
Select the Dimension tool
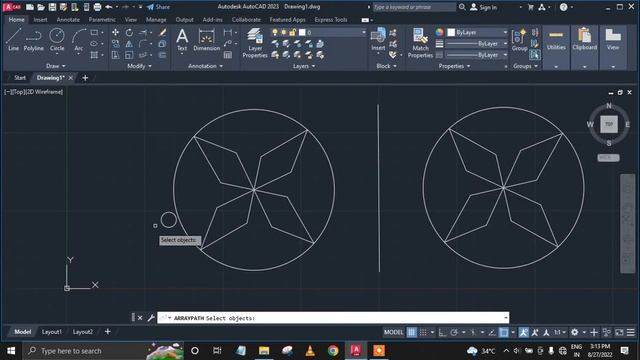click(x=207, y=40)
